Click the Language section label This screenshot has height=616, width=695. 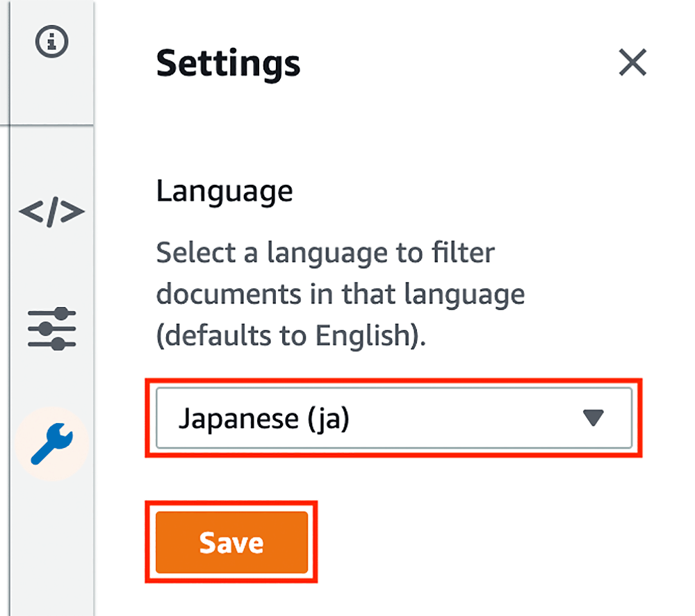click(x=224, y=190)
